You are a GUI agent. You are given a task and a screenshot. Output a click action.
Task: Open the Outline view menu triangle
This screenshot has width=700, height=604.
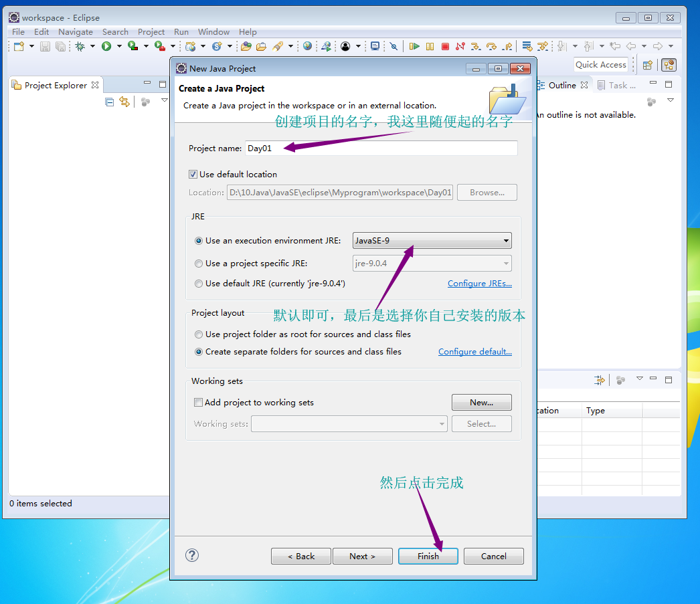671,100
